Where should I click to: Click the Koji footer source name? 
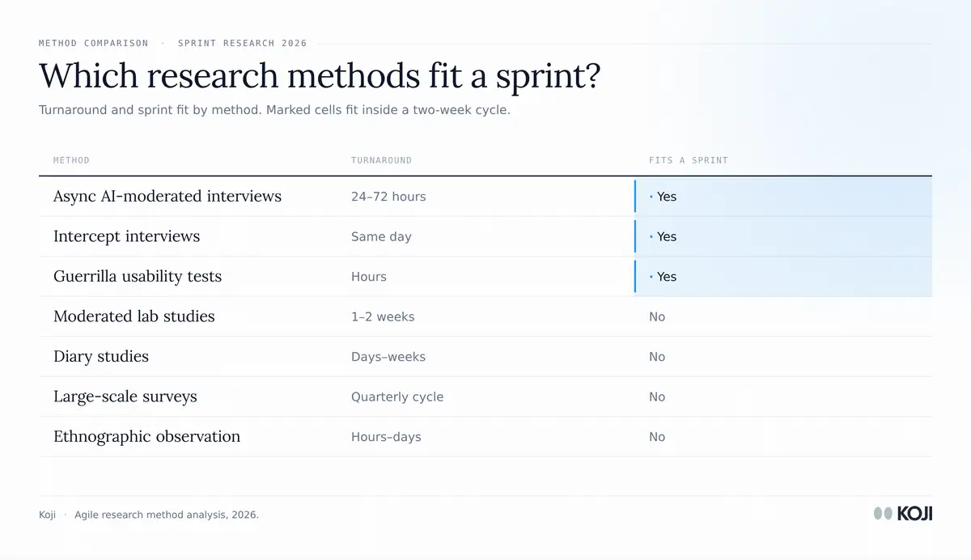tap(47, 515)
